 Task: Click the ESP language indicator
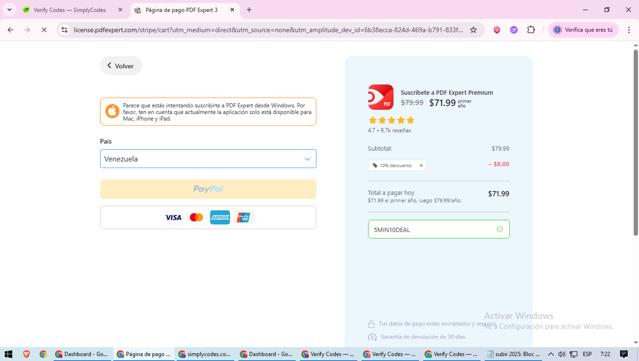(587, 354)
